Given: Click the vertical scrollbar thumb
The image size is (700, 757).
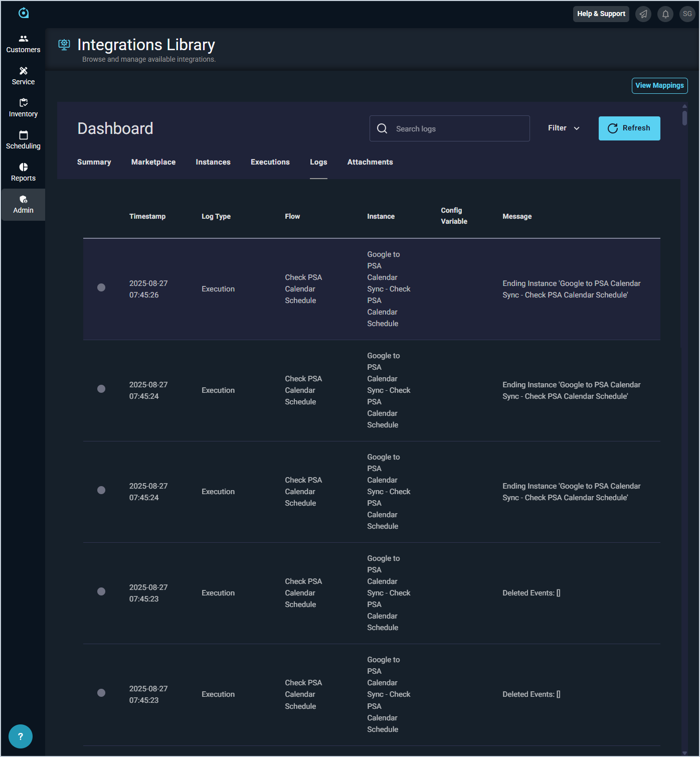Looking at the screenshot, I should click(x=684, y=118).
